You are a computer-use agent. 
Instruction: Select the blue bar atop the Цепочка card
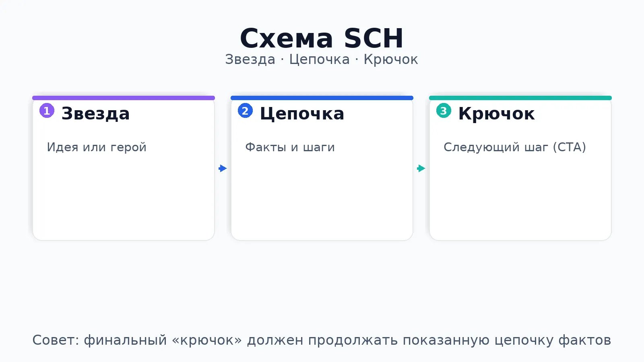point(322,98)
